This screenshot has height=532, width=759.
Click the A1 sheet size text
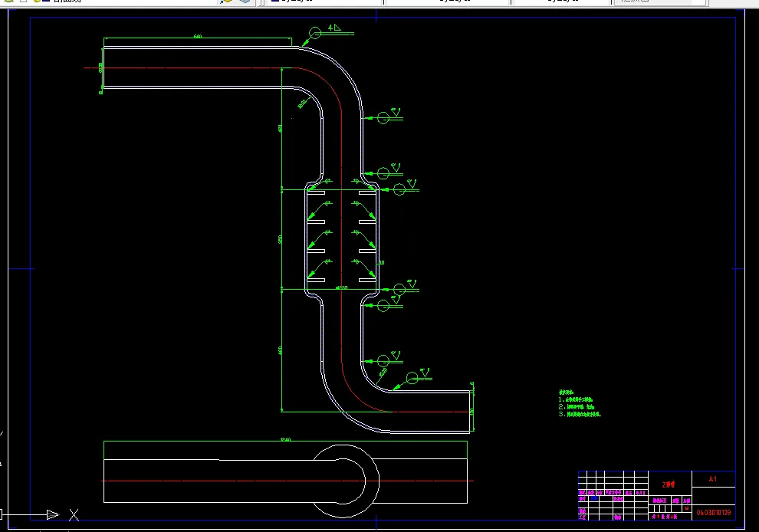tap(712, 479)
